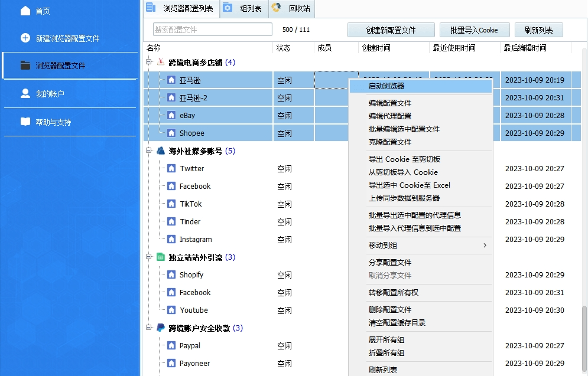The width and height of the screenshot is (588, 376).
Task: Click the 批量导入Cookie button
Action: coord(475,30)
